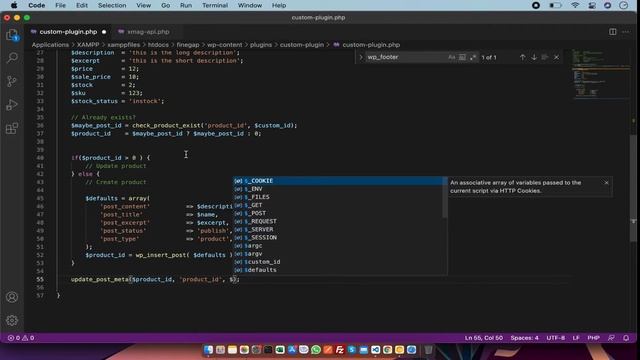Click the plugins breadcrumb
The image size is (640, 360).
point(261,45)
